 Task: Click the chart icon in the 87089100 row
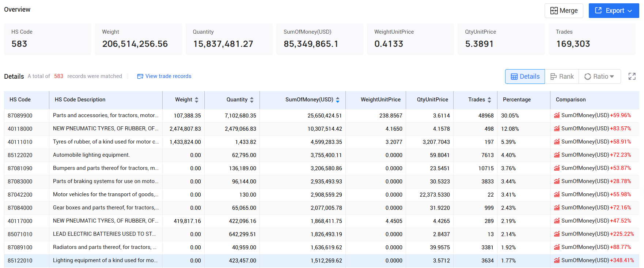[x=557, y=247]
